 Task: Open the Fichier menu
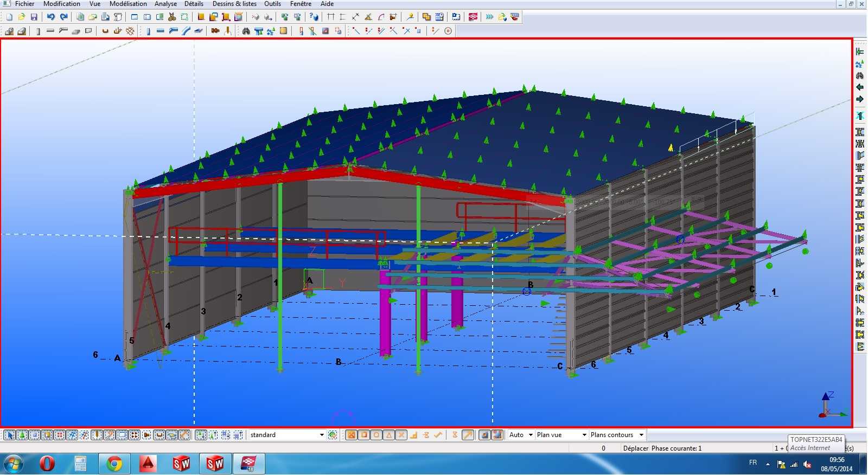[24, 4]
